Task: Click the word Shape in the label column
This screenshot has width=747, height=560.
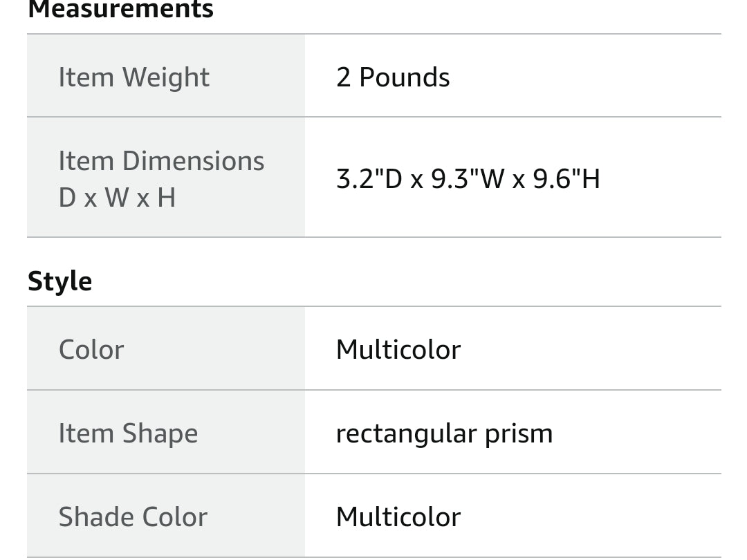Action: [160, 433]
